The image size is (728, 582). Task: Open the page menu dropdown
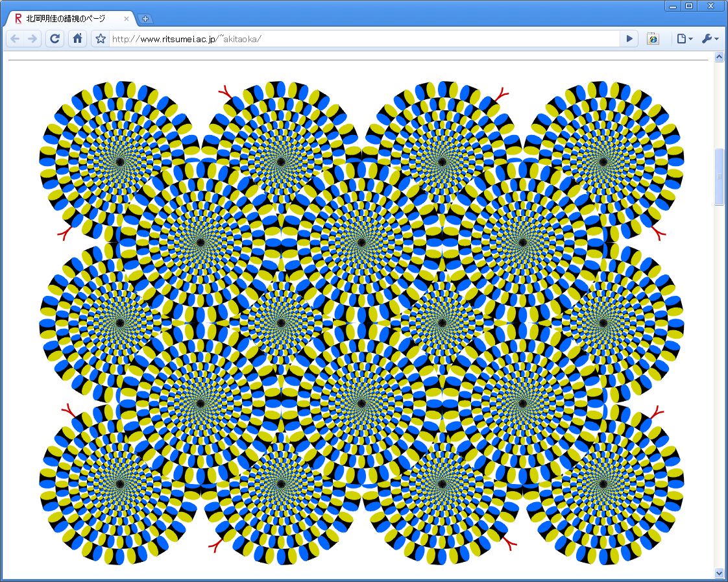pos(685,39)
